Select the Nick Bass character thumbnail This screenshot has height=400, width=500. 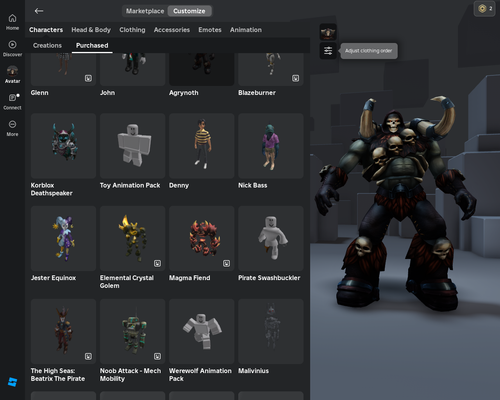(x=271, y=146)
